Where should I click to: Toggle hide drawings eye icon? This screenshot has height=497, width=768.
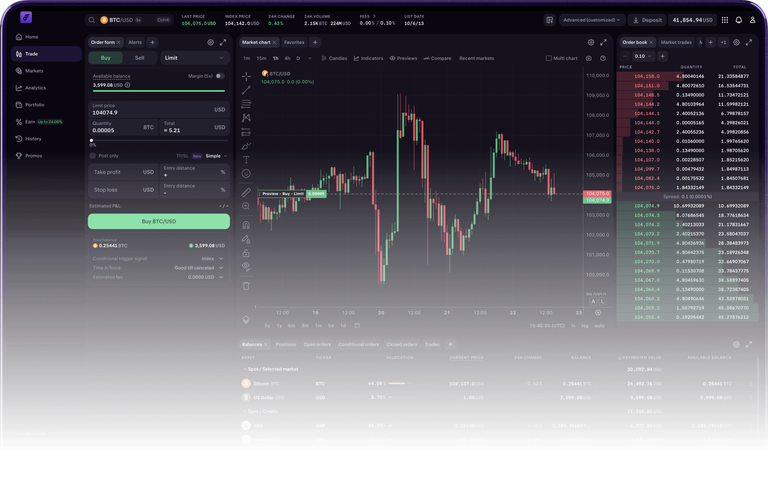246,266
